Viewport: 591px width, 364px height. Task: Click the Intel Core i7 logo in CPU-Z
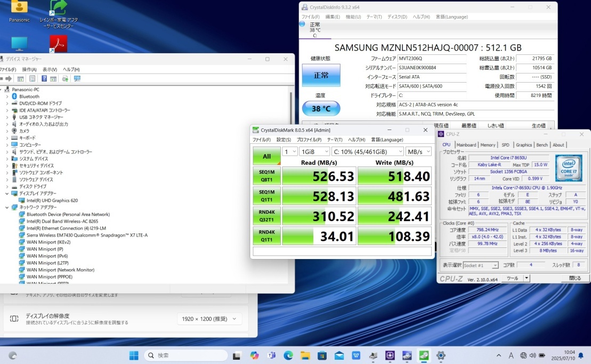point(569,168)
